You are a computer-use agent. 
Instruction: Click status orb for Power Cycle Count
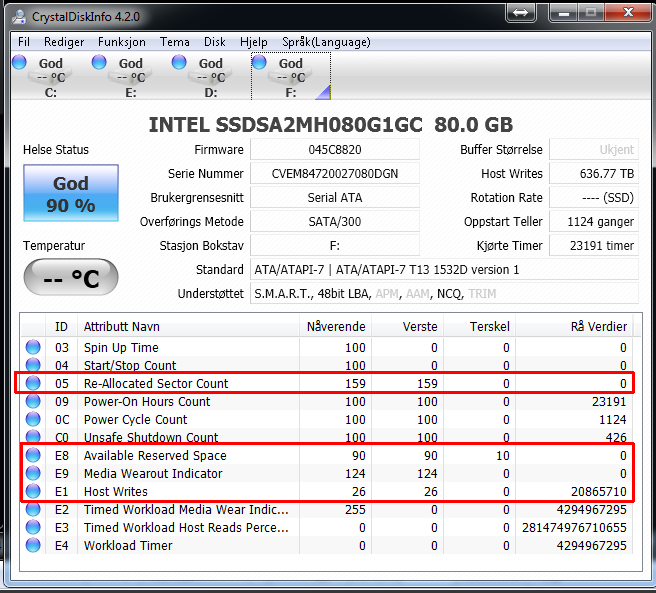click(33, 419)
